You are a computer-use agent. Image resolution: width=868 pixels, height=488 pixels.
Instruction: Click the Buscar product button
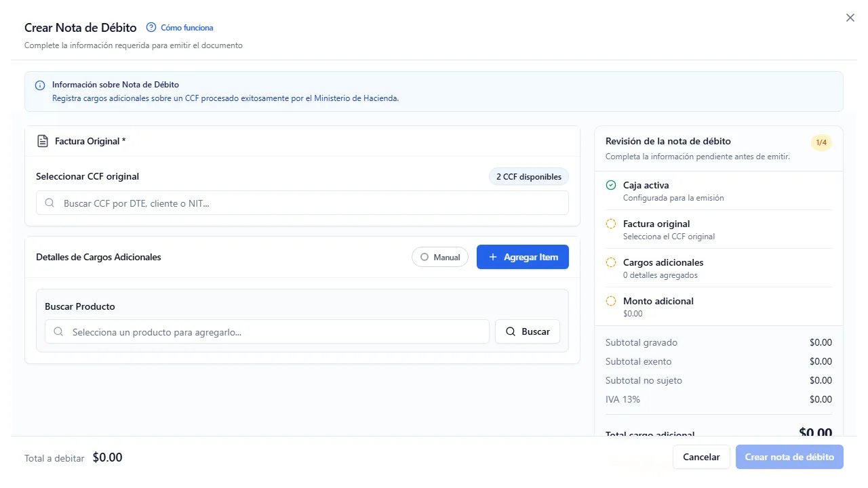[x=528, y=332]
